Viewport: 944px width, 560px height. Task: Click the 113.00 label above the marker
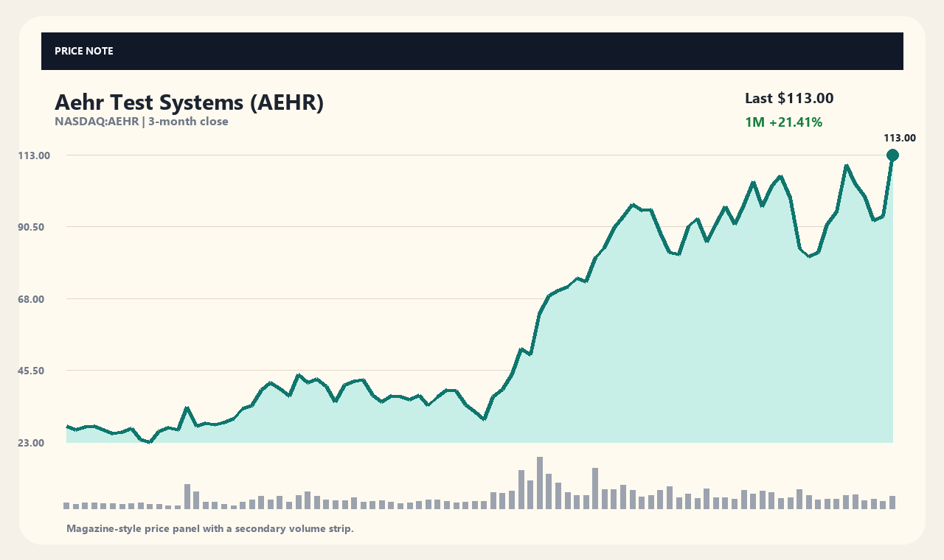click(x=899, y=138)
